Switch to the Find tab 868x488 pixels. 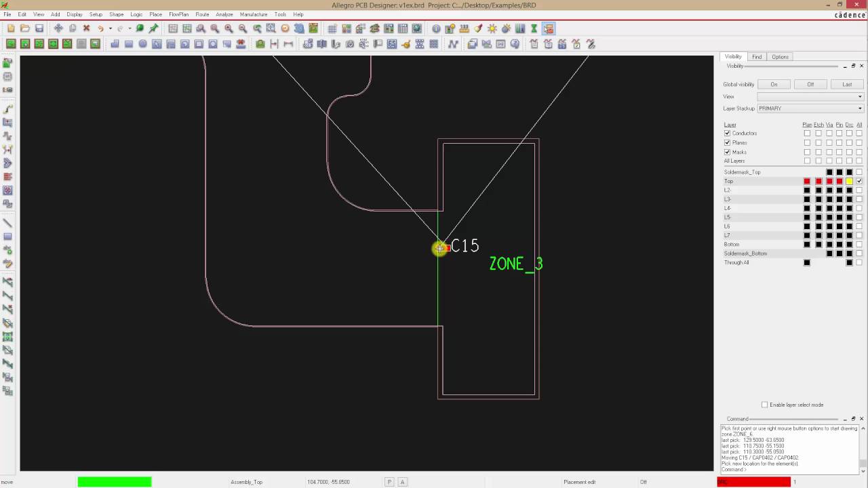point(757,57)
